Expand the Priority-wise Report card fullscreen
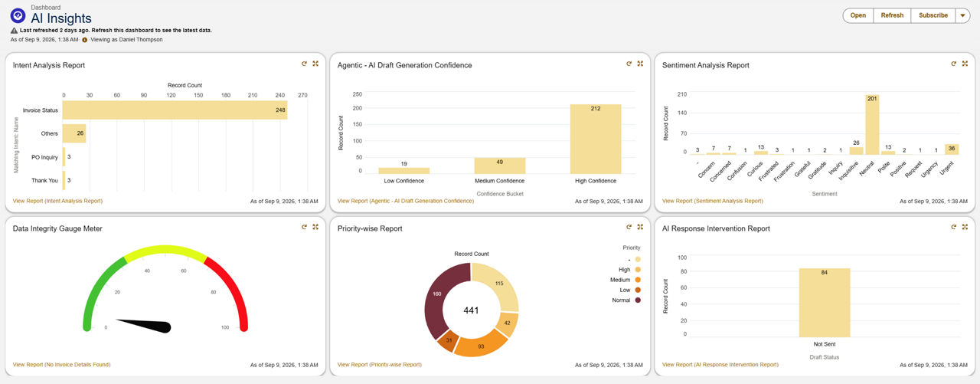 pyautogui.click(x=640, y=227)
